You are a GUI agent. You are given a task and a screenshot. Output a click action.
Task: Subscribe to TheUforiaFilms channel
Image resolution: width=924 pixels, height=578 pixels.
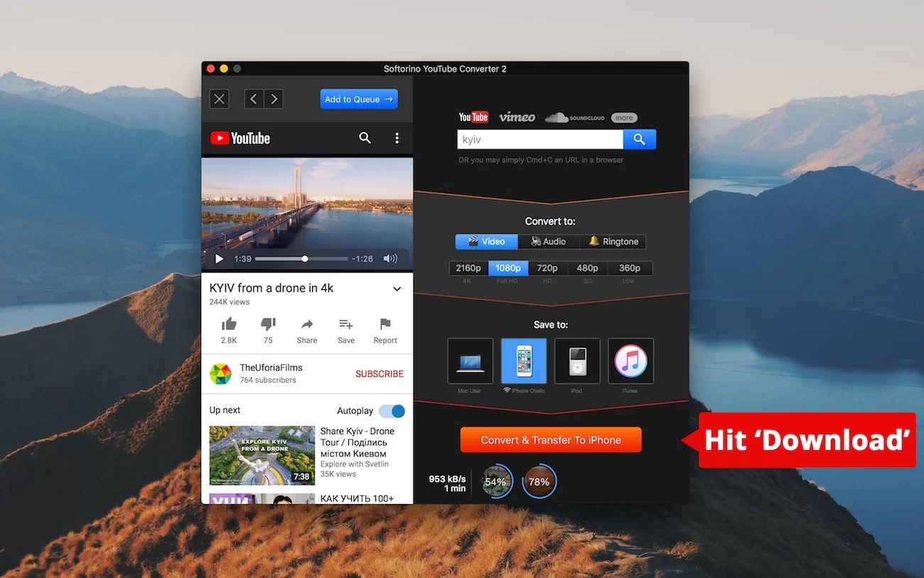pyautogui.click(x=379, y=373)
